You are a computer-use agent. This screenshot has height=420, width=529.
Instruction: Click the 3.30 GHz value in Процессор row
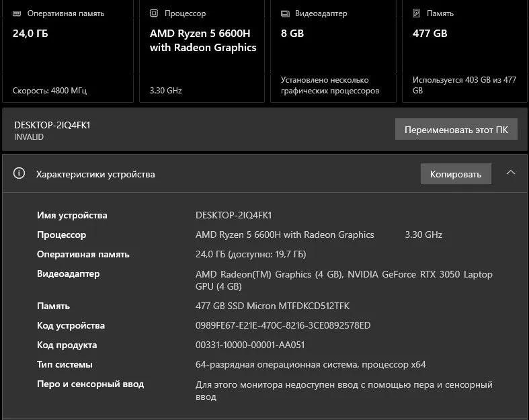pyautogui.click(x=423, y=235)
